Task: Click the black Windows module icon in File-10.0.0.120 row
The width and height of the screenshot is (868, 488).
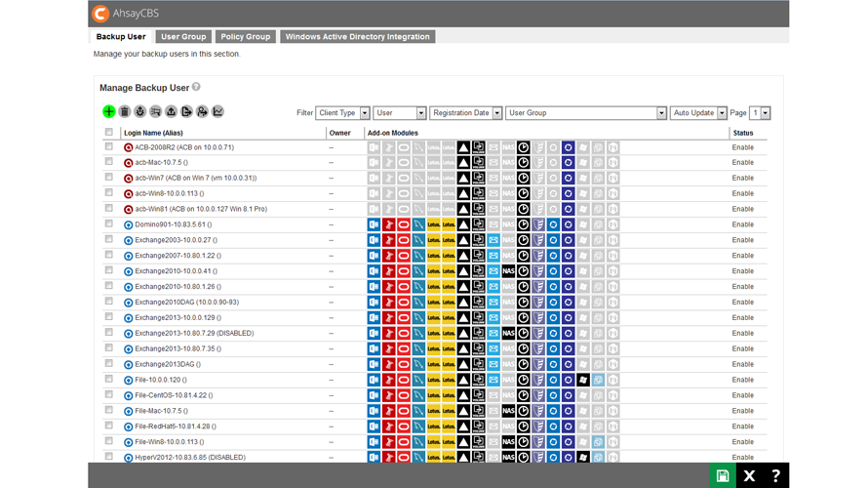Action: coord(583,380)
